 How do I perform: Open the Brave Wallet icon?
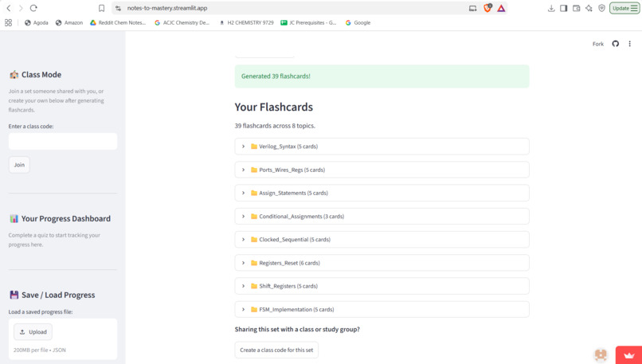click(577, 8)
